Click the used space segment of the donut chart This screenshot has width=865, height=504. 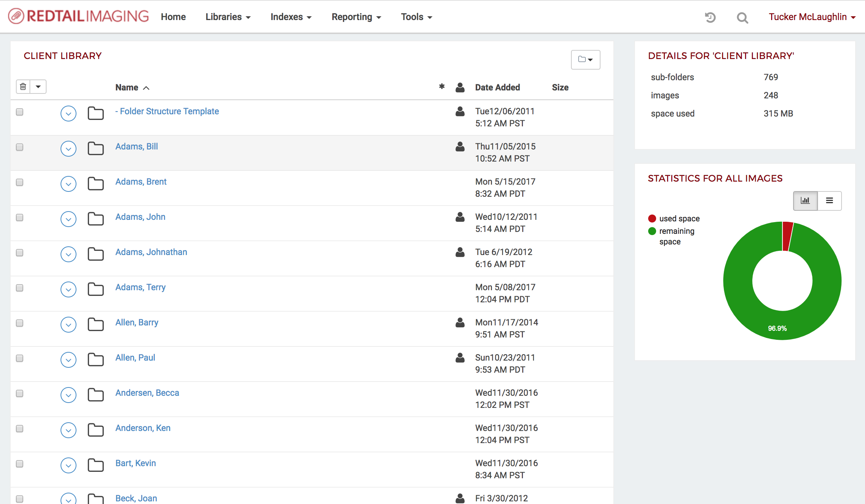click(787, 235)
